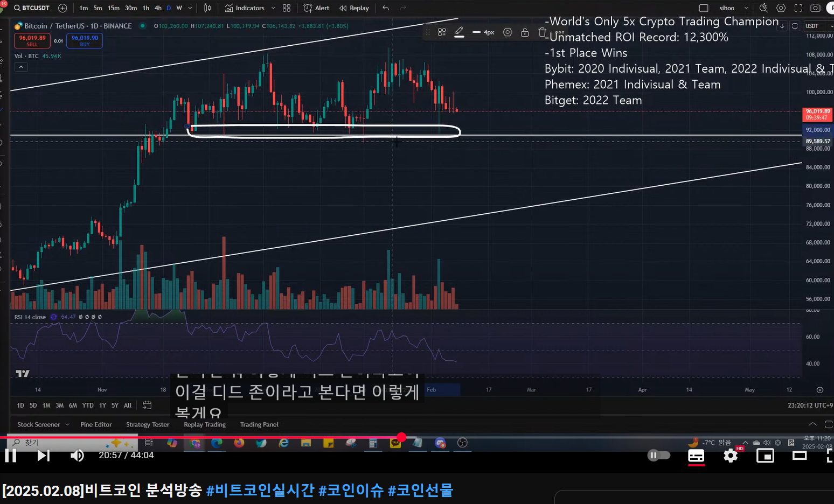Image resolution: width=834 pixels, height=504 pixels.
Task: Add a symbol to compare with plus icon
Action: tap(62, 8)
